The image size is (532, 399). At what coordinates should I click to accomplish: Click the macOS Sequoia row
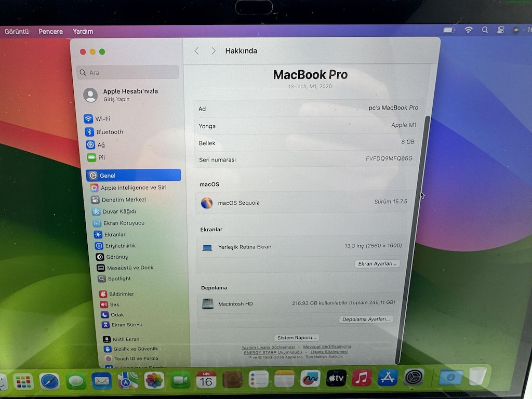[303, 202]
